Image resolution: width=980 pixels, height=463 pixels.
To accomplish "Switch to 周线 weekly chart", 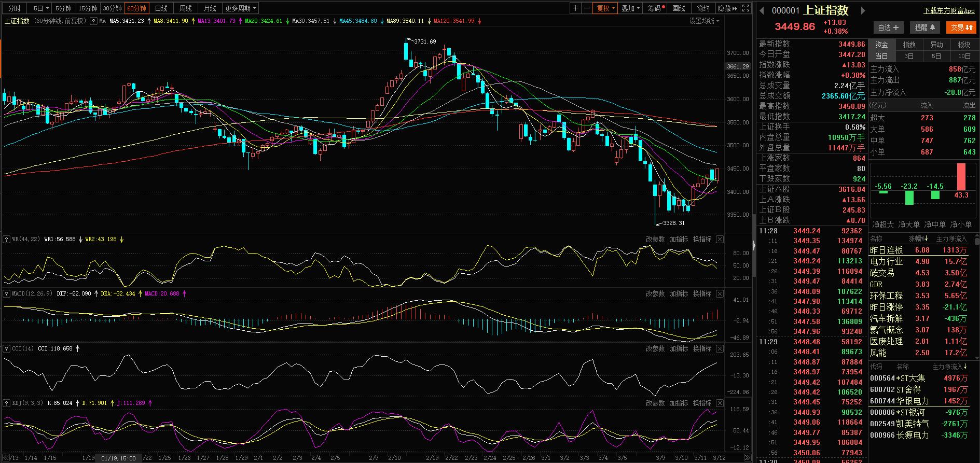I will [186, 8].
